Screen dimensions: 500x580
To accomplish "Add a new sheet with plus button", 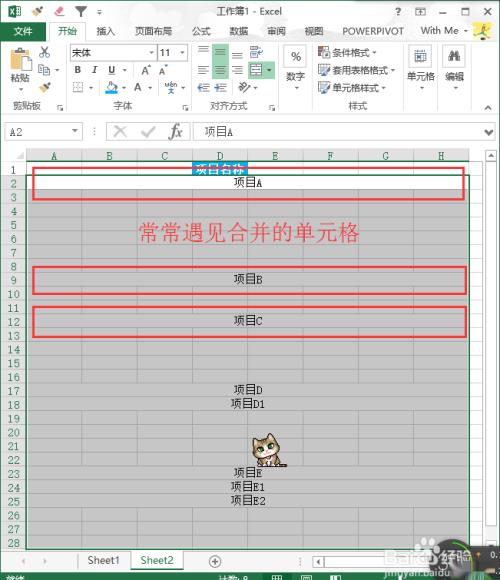I will (x=215, y=561).
